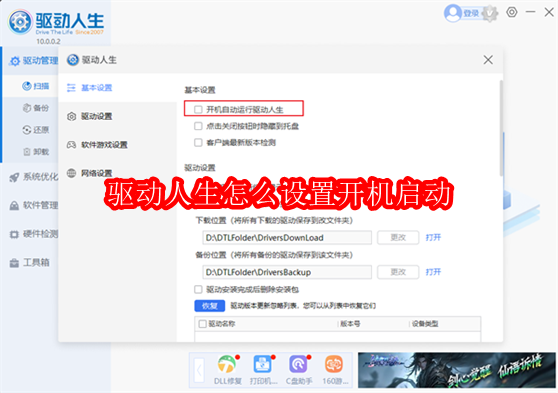The width and height of the screenshot is (558, 393).
Task: Click the gamepad icon beside 软件游戏设置
Action: (72, 145)
